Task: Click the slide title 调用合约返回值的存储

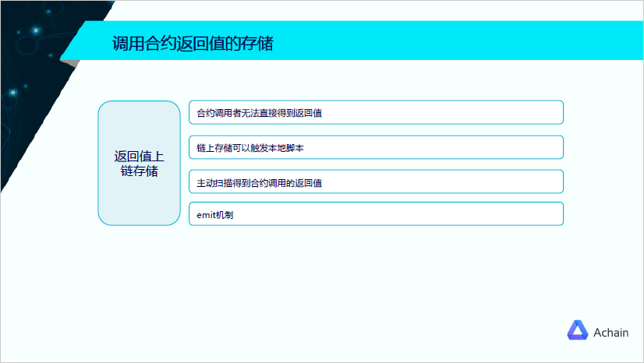Action: (193, 44)
